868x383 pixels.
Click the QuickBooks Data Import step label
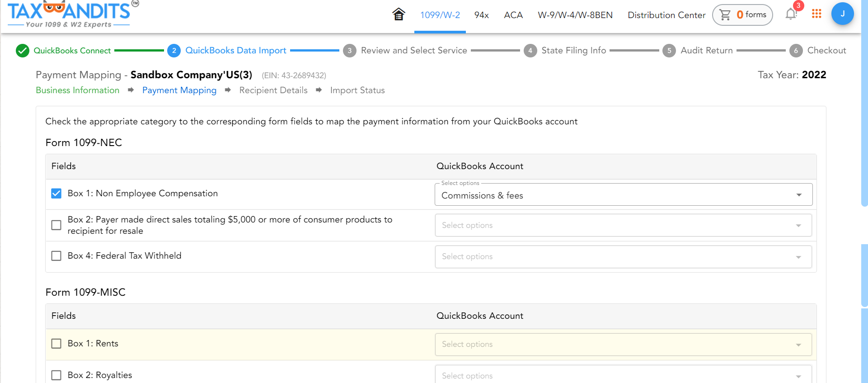tap(236, 50)
